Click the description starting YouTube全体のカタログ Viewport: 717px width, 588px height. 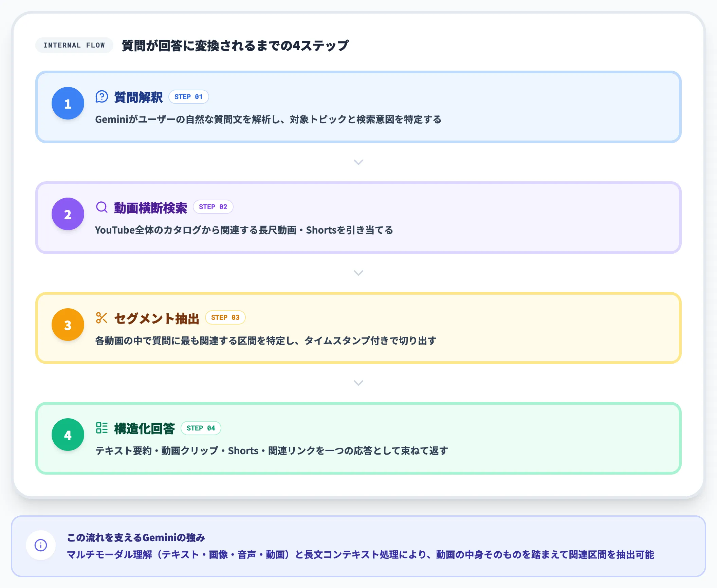pos(244,230)
